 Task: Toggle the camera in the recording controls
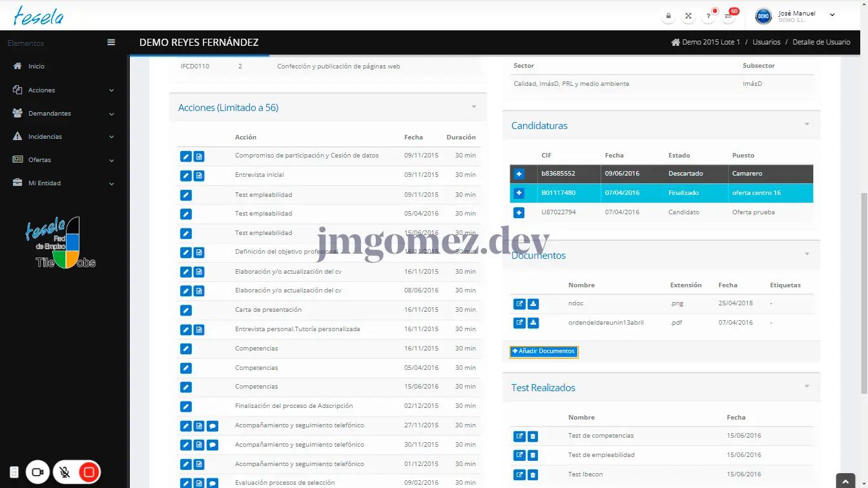tap(37, 473)
